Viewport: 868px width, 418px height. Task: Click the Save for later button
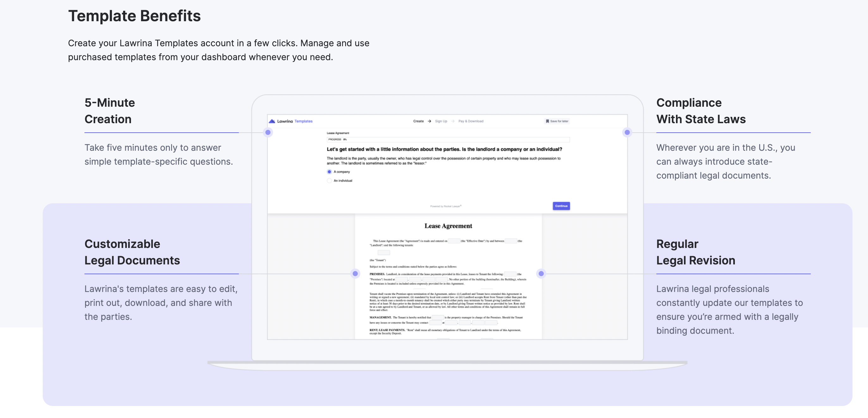tap(557, 121)
